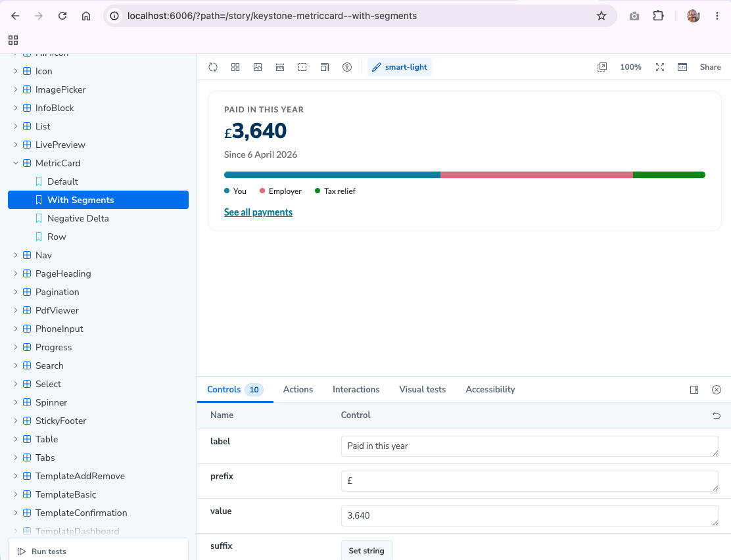Close the addons panel
Image resolution: width=731 pixels, height=560 pixels.
(717, 390)
